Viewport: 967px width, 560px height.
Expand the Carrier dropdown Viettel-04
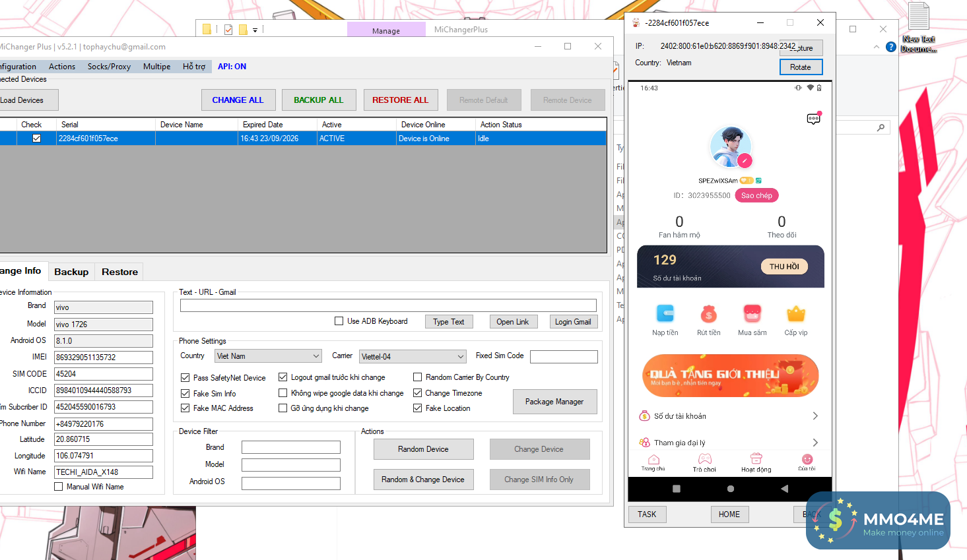(413, 357)
